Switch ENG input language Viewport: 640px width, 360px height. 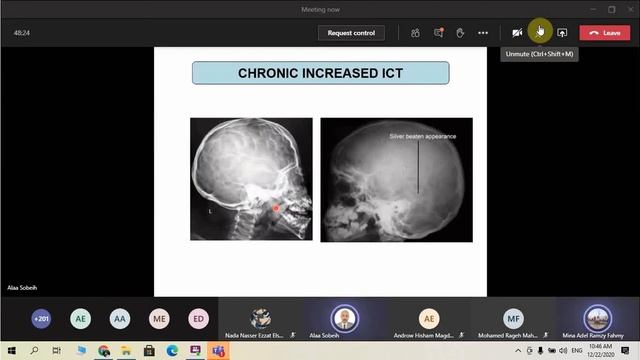point(577,351)
